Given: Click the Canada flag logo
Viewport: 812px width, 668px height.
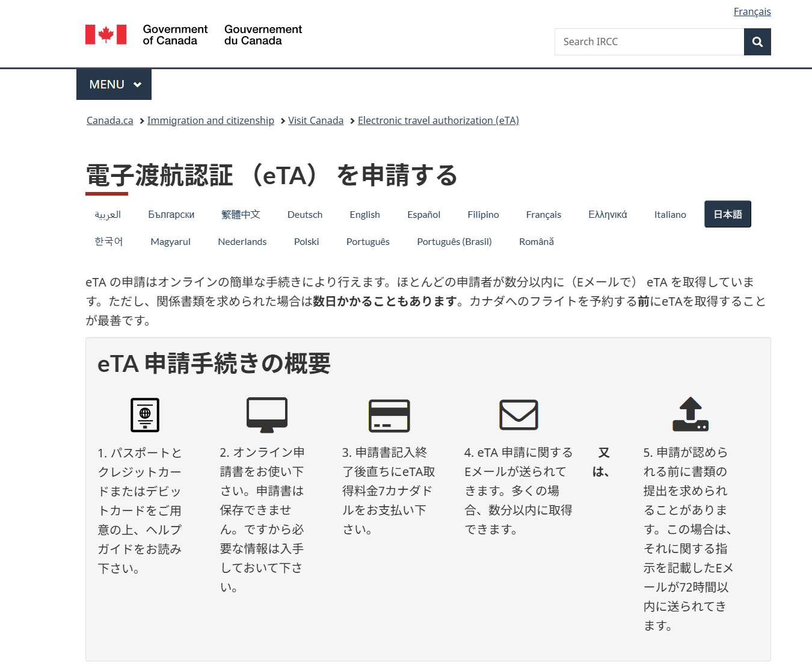Looking at the screenshot, I should point(106,35).
